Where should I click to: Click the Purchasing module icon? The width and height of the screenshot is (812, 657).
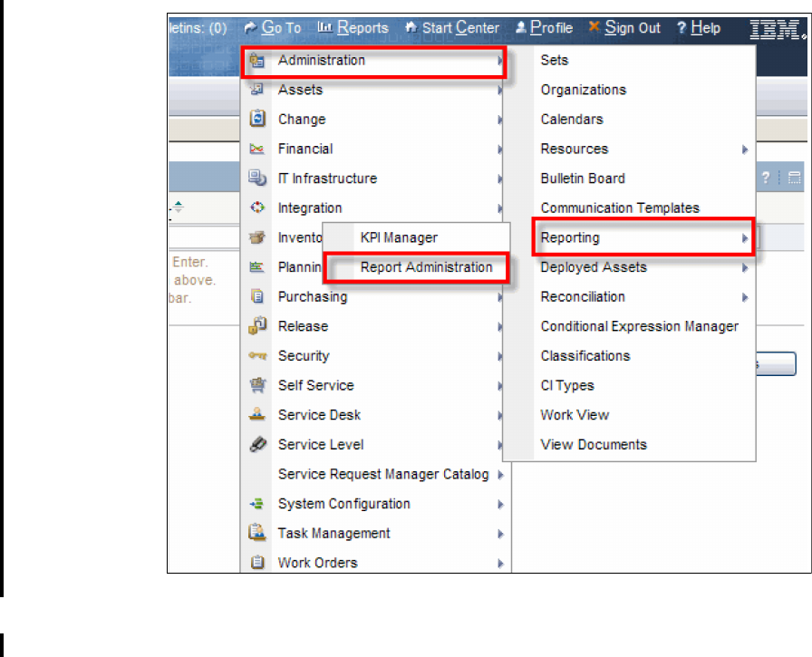[257, 296]
